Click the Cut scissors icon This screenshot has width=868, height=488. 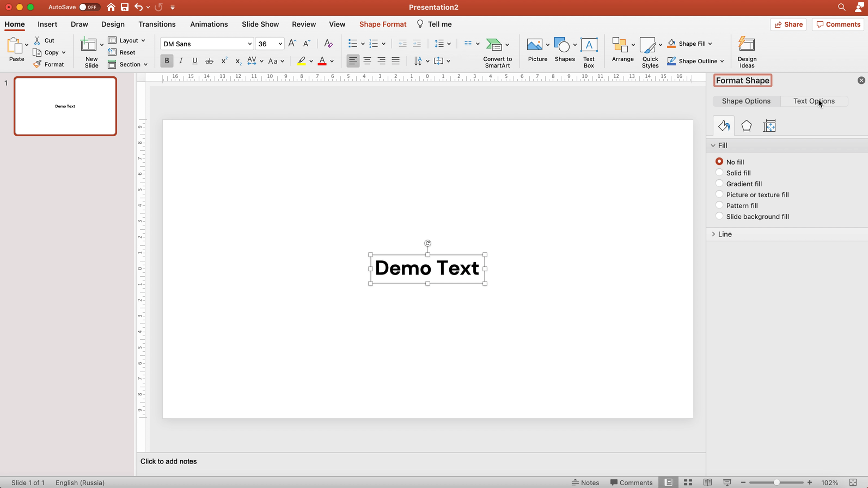[37, 40]
